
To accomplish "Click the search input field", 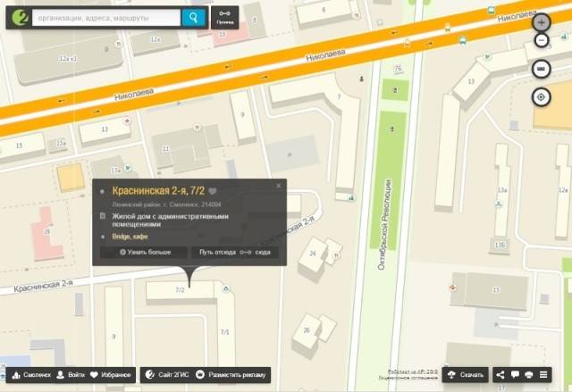I will point(105,17).
